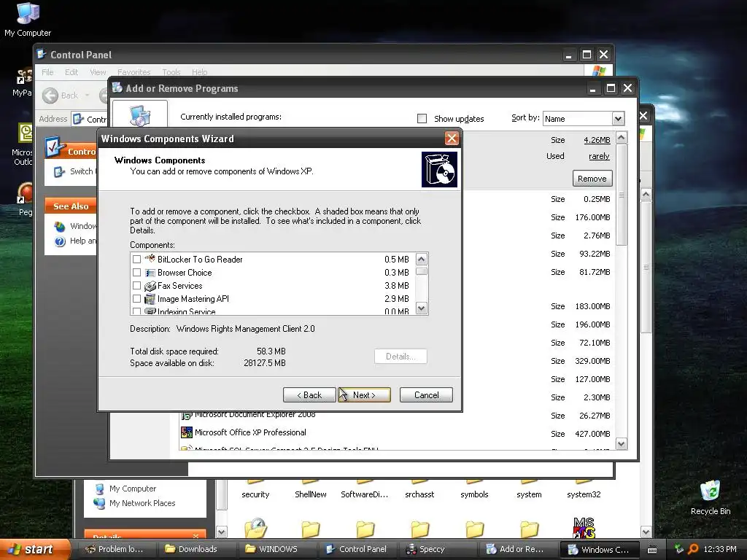Image resolution: width=747 pixels, height=560 pixels.
Task: Open the symbols folder
Action: (x=474, y=491)
